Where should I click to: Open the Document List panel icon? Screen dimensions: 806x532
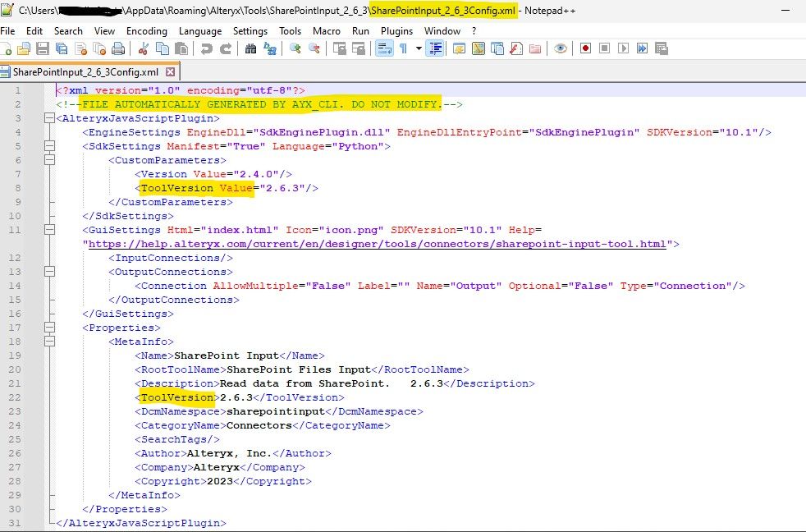(497, 48)
